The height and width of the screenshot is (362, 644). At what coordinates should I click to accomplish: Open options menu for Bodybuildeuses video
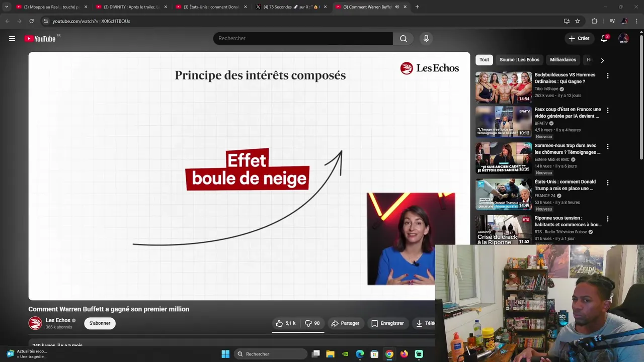607,76
